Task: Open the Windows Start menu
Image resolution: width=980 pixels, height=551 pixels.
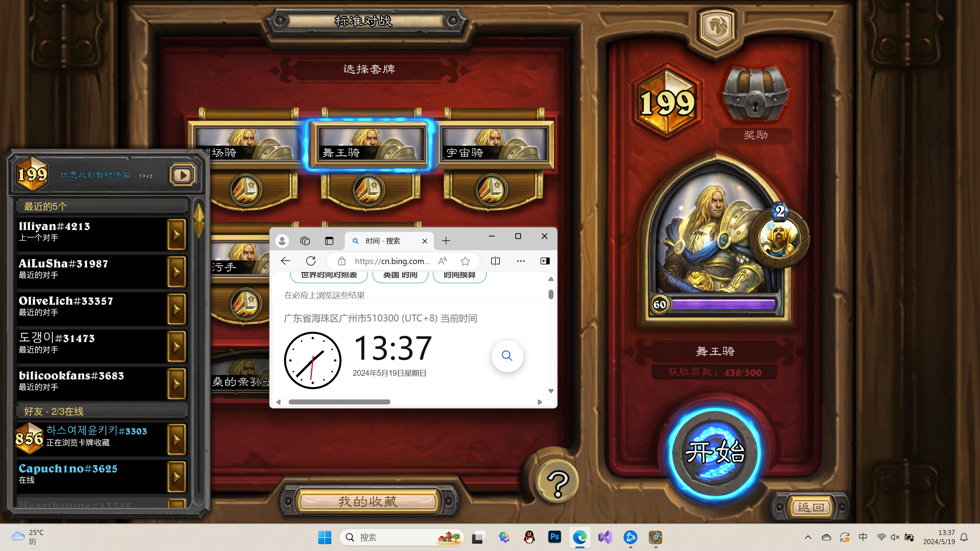Action: click(325, 537)
